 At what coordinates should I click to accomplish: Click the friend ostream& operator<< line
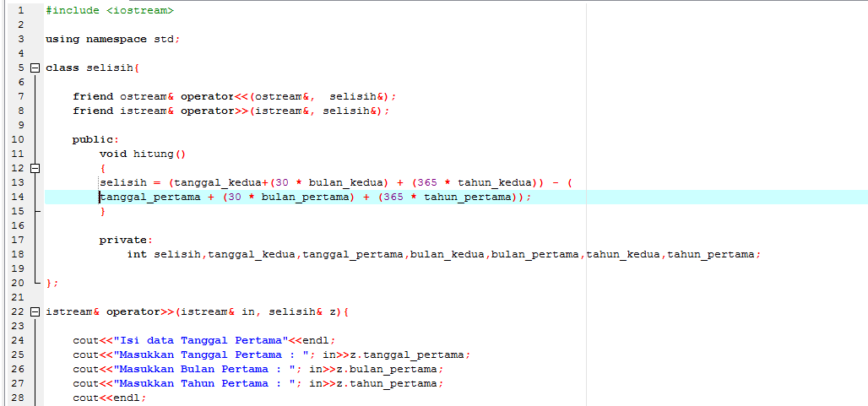pyautogui.click(x=235, y=97)
